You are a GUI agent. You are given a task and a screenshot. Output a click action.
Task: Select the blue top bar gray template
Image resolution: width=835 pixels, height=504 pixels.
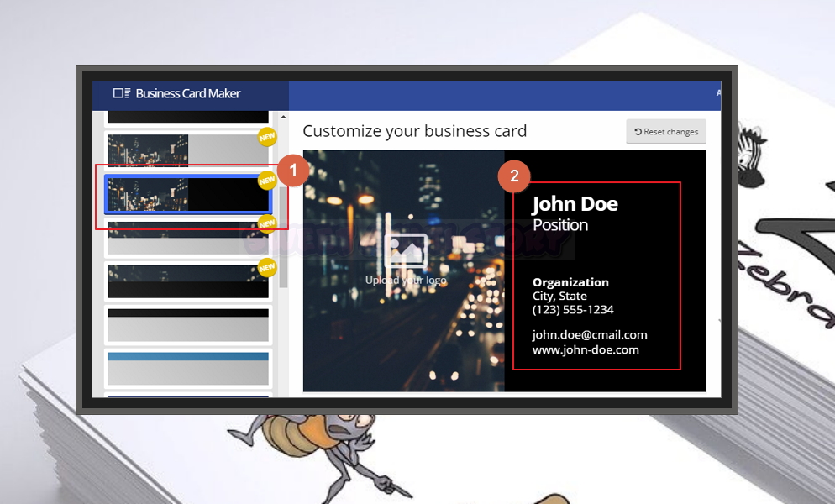coord(188,368)
